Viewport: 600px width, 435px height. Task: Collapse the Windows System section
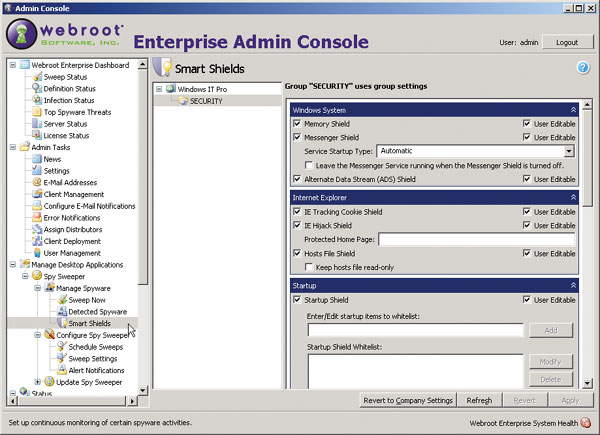[x=572, y=109]
